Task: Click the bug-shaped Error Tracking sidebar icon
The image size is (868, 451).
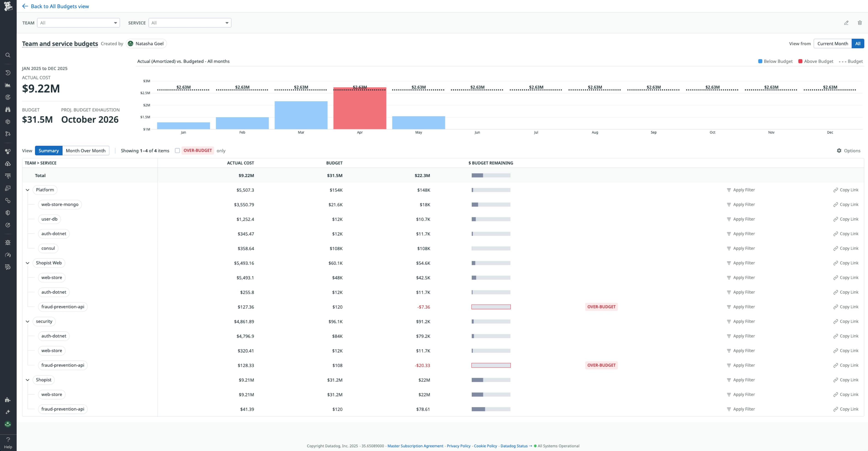Action: [8, 242]
